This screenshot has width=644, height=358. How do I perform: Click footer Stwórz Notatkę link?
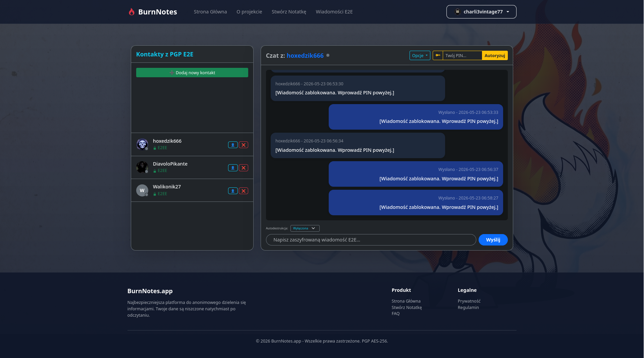point(407,308)
